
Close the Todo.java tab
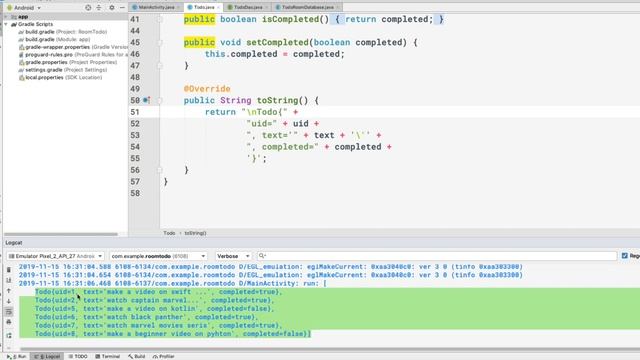(x=218, y=7)
